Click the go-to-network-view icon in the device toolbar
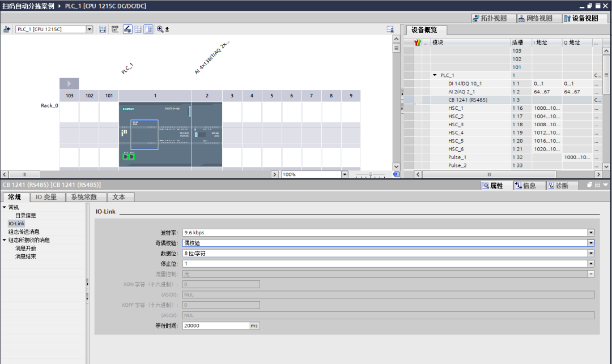The image size is (612, 364). coord(7,29)
